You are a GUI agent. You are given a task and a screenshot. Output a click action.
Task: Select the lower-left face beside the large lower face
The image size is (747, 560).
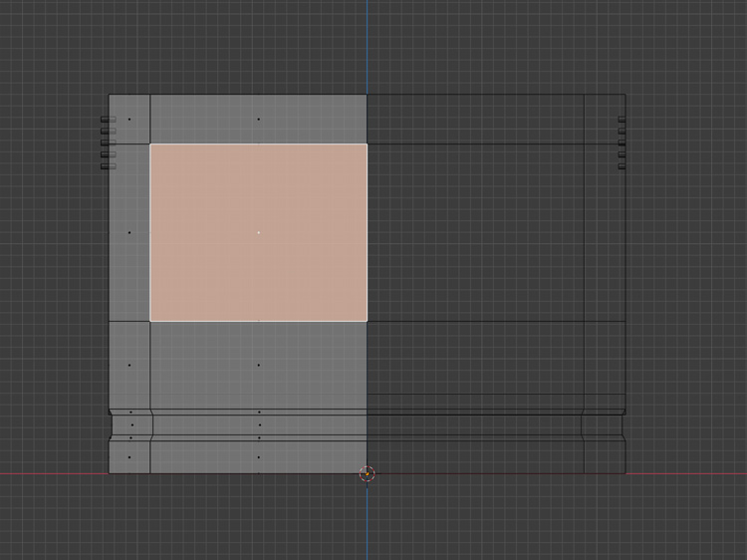pyautogui.click(x=129, y=365)
